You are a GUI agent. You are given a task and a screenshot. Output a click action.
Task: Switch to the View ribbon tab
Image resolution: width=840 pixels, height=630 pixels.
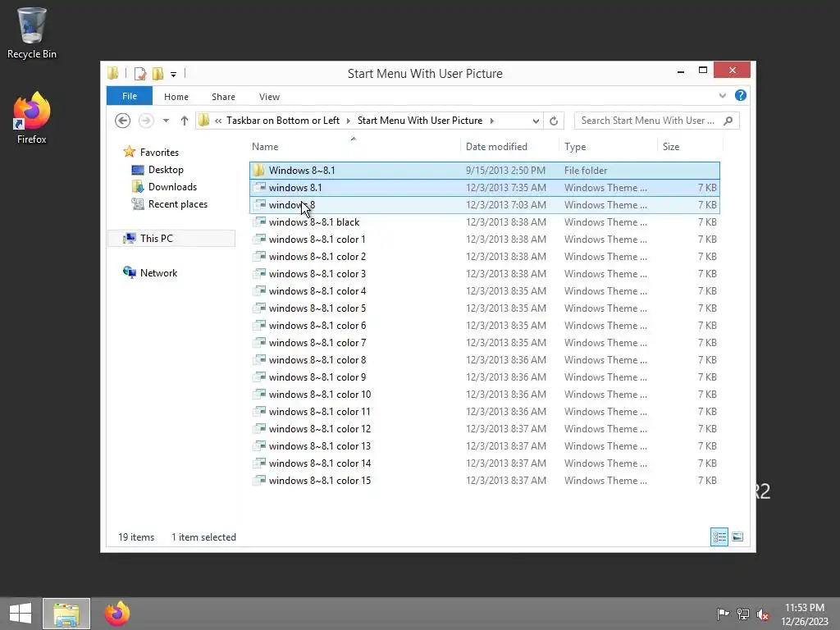tap(269, 97)
